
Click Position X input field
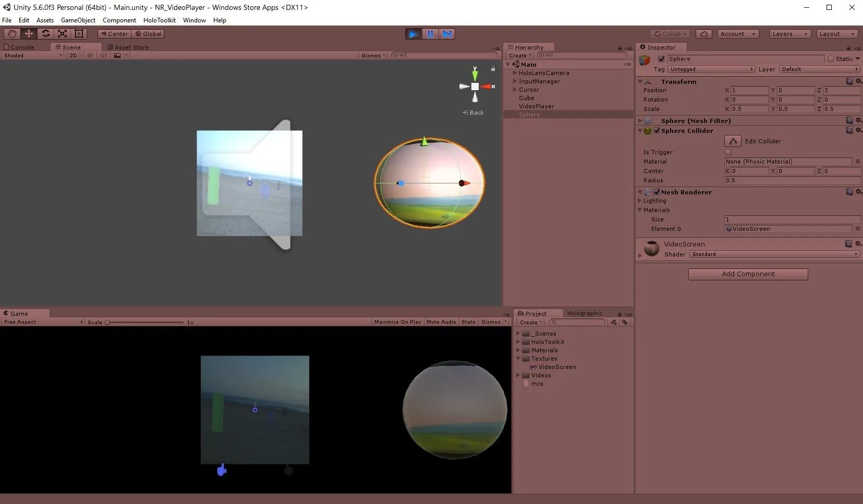pos(749,90)
